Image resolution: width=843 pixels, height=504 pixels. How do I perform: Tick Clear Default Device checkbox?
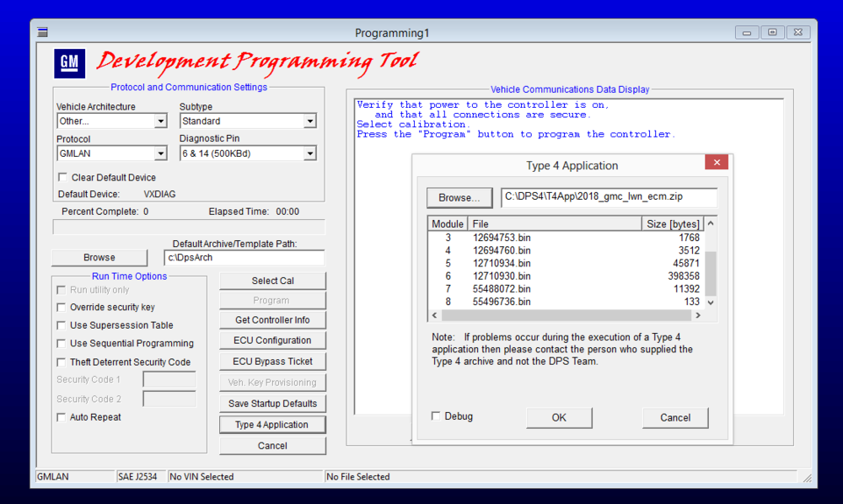point(63,177)
